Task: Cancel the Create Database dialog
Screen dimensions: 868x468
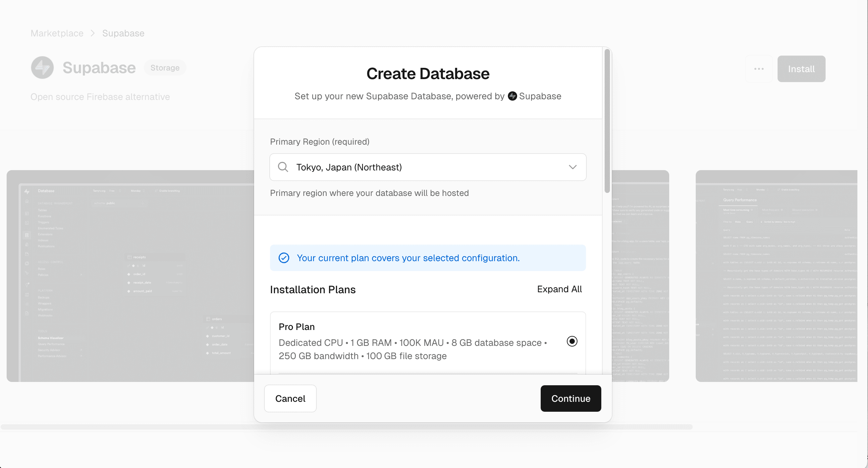Action: coord(290,398)
